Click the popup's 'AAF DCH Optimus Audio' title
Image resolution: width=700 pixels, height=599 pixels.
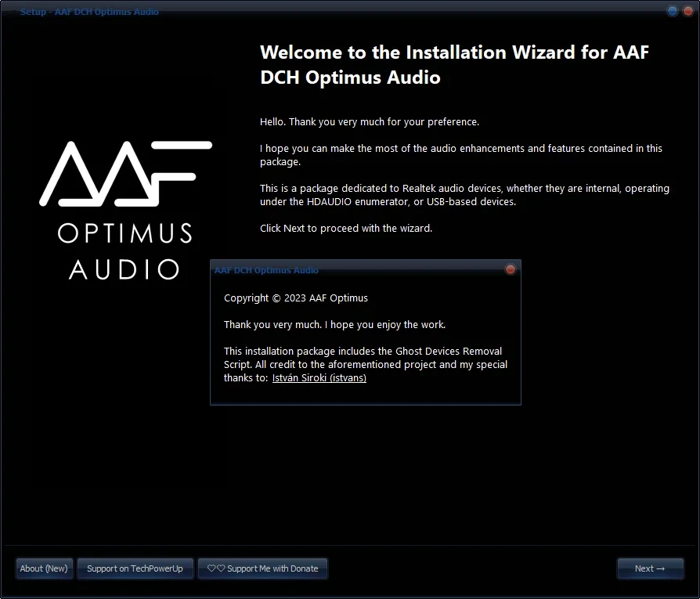[x=266, y=270]
